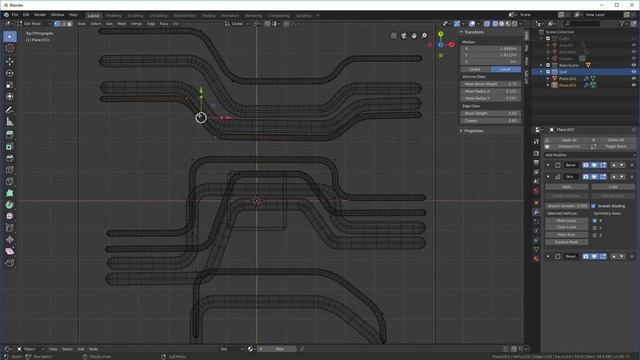Click the toggle camera view icon
640x360 pixels.
coord(404,36)
